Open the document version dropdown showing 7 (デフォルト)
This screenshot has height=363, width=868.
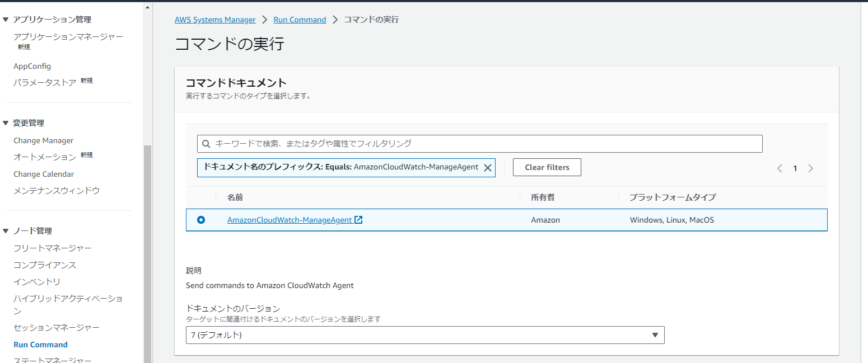tap(425, 335)
